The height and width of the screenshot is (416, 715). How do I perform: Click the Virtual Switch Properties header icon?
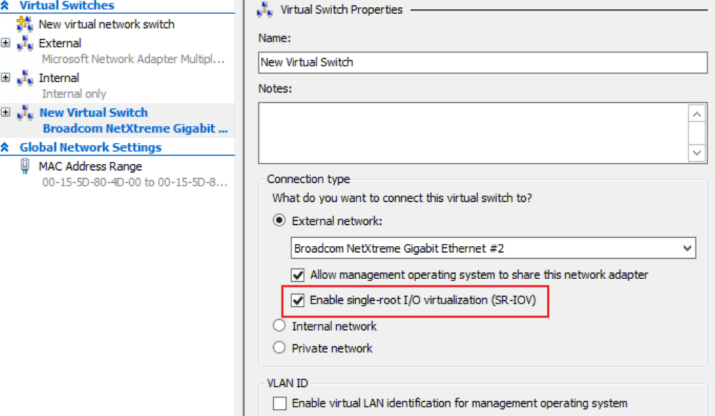[264, 10]
